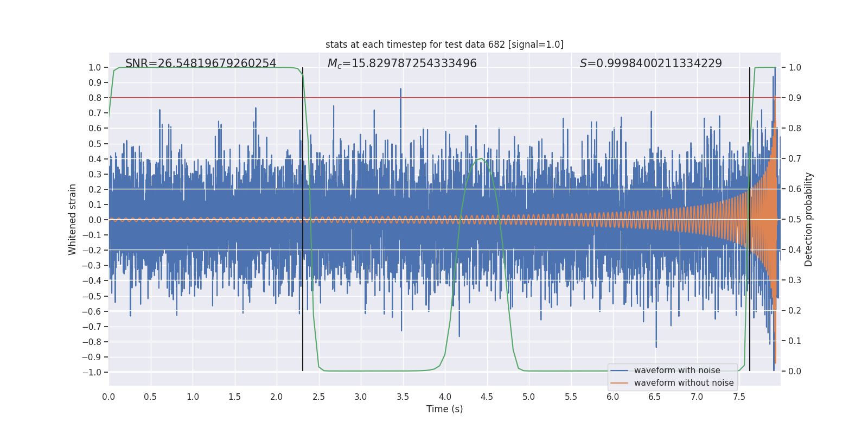Click Detection probability axis tick label 0.2

pyautogui.click(x=795, y=310)
